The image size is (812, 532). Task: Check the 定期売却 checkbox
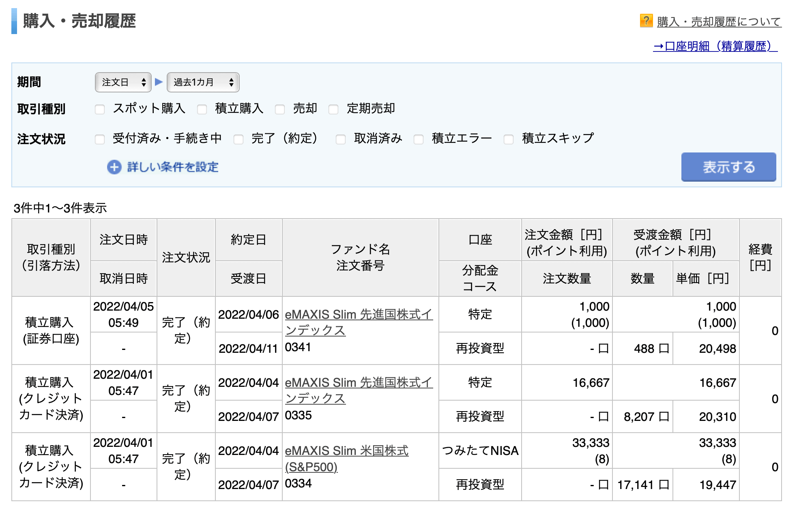pos(333,109)
